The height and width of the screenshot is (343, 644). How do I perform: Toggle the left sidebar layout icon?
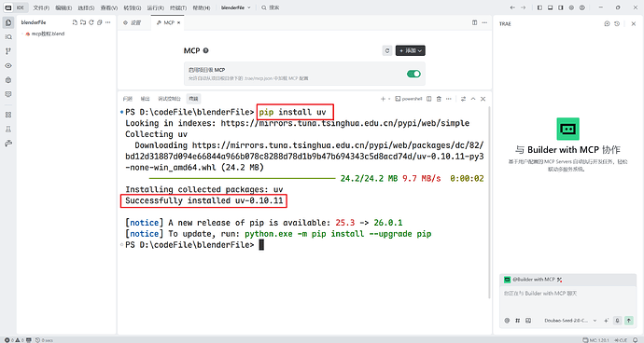pos(539,7)
